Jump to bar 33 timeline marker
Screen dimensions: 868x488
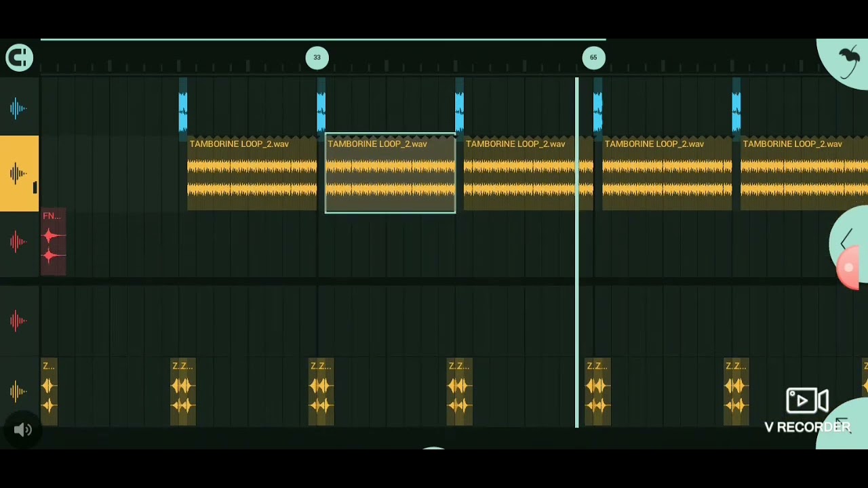[x=317, y=58]
